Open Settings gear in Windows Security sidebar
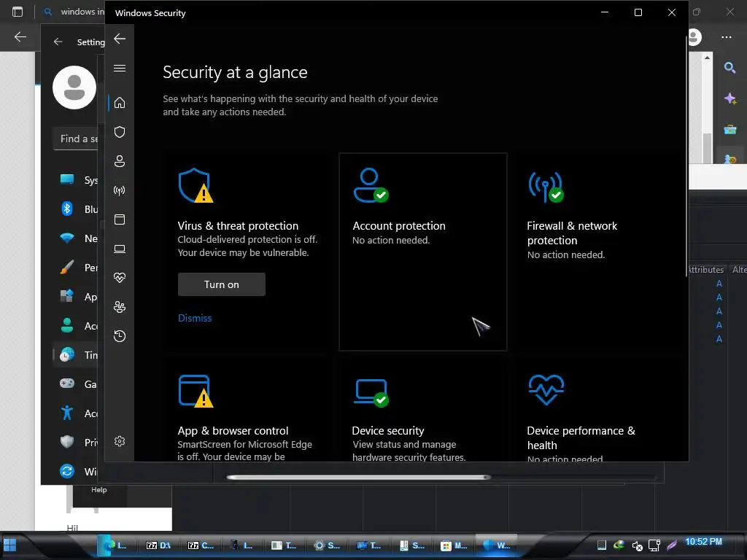The width and height of the screenshot is (747, 560). [120, 441]
